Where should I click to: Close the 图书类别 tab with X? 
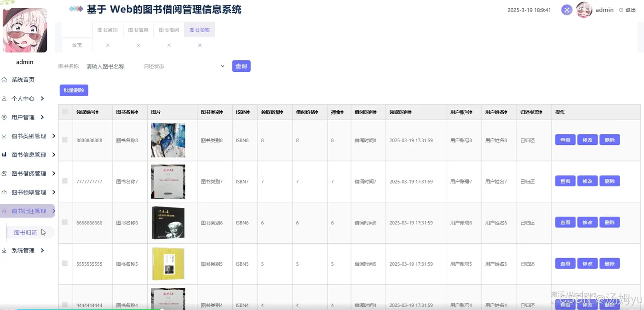tap(108, 45)
